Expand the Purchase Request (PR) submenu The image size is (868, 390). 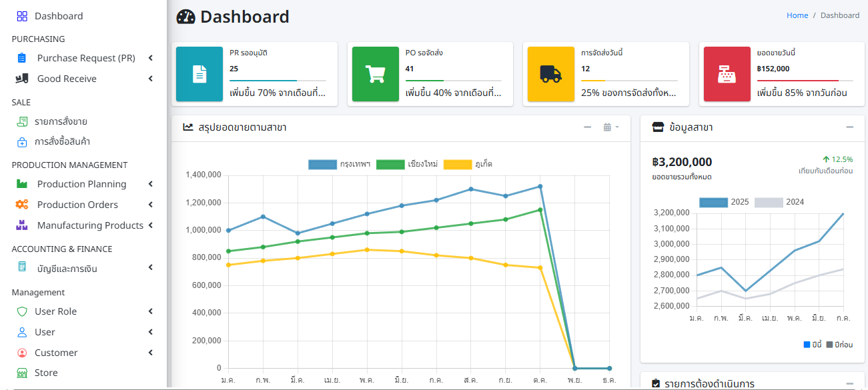point(151,58)
